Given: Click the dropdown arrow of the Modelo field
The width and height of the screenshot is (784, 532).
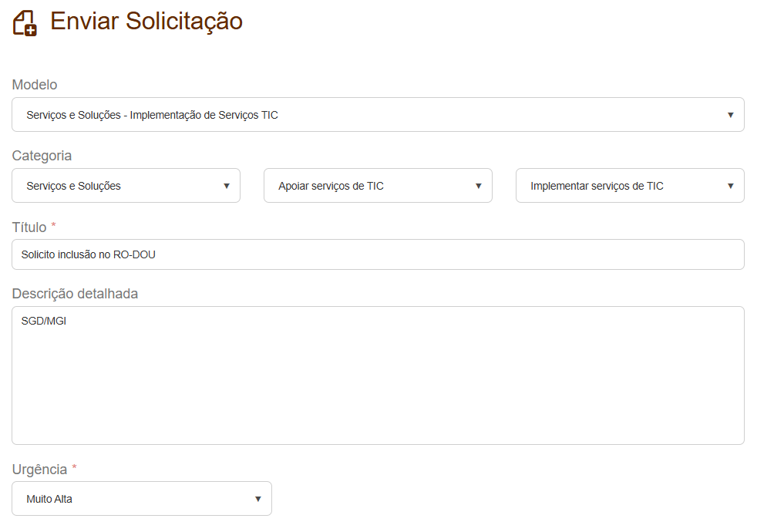Looking at the screenshot, I should tap(731, 114).
